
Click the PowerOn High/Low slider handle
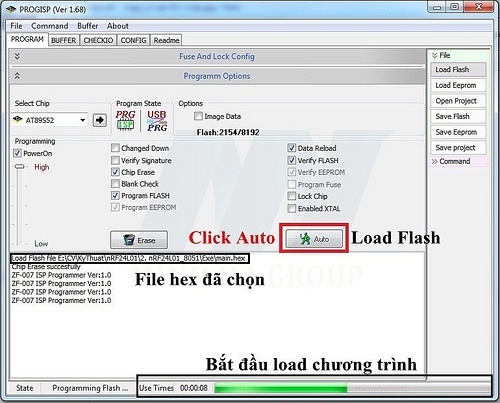click(20, 166)
